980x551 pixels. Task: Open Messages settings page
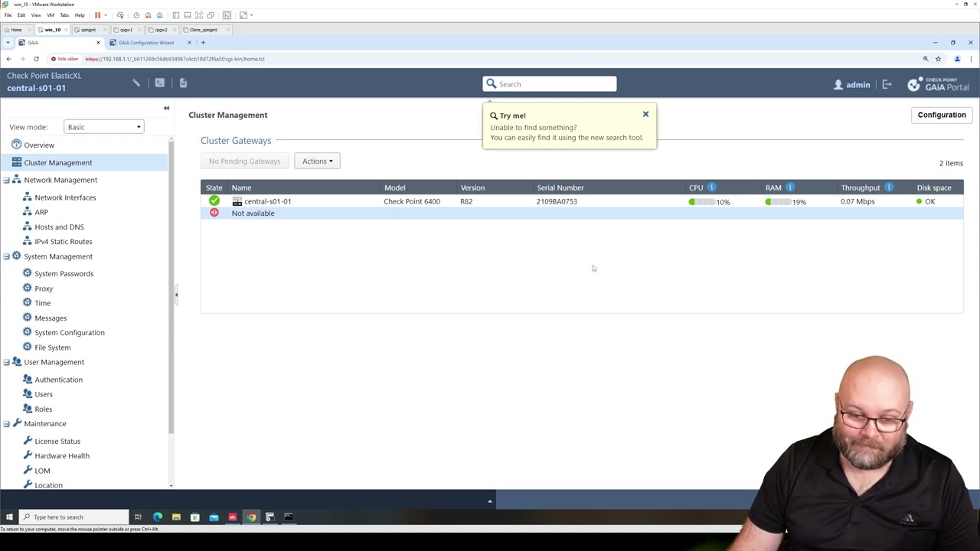[51, 318]
